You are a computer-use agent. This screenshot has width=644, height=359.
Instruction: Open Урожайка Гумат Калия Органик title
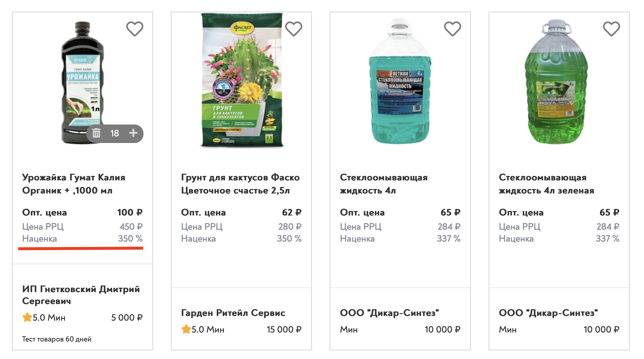coord(74,184)
